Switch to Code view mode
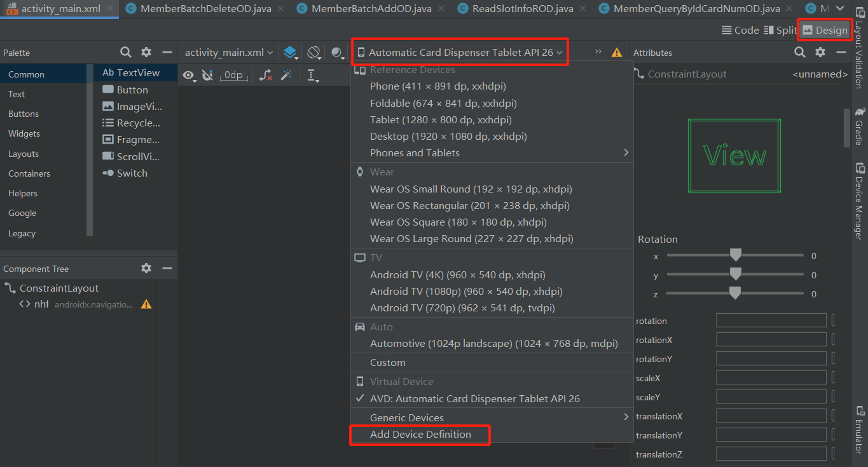Image resolution: width=868 pixels, height=467 pixels. [x=740, y=30]
